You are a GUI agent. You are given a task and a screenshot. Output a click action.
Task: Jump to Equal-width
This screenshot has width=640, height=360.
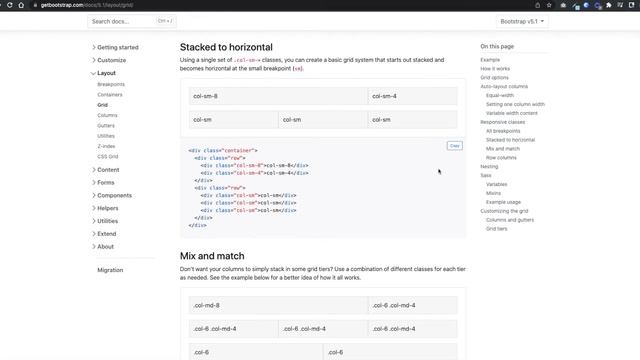click(x=500, y=96)
